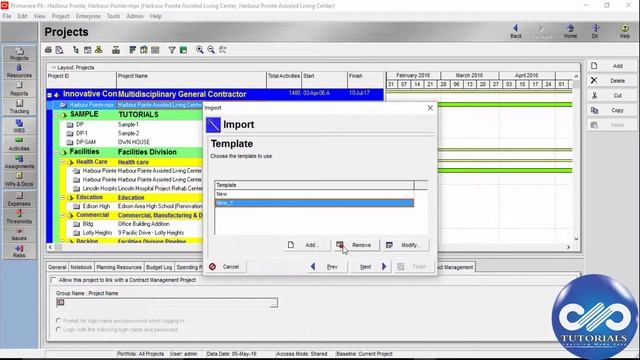This screenshot has width=640, height=360.
Task: Click the filter funnel toolbar icon
Action: pos(172,50)
